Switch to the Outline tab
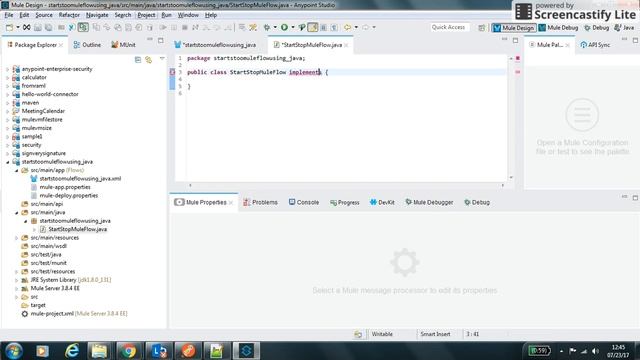The image size is (640, 360). pyautogui.click(x=87, y=45)
